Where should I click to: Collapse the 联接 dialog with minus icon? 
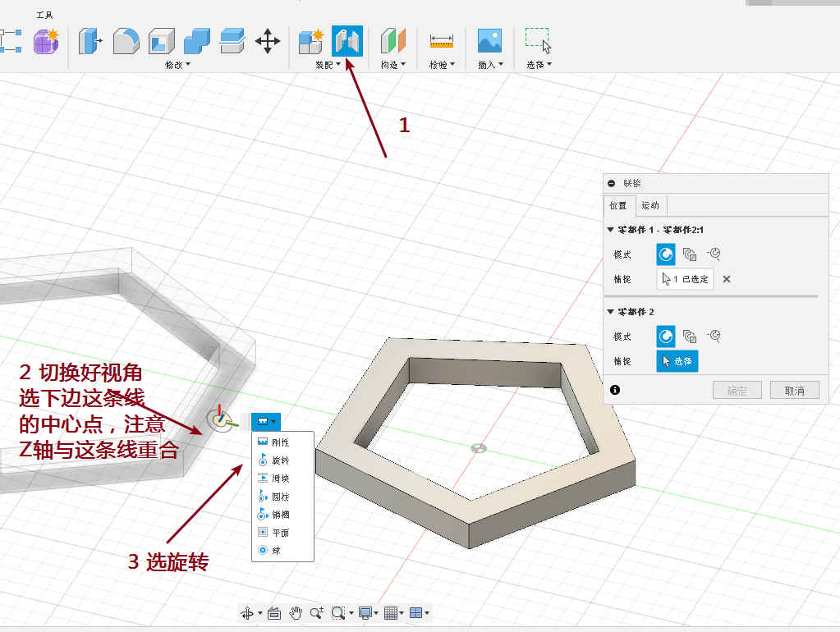click(611, 184)
